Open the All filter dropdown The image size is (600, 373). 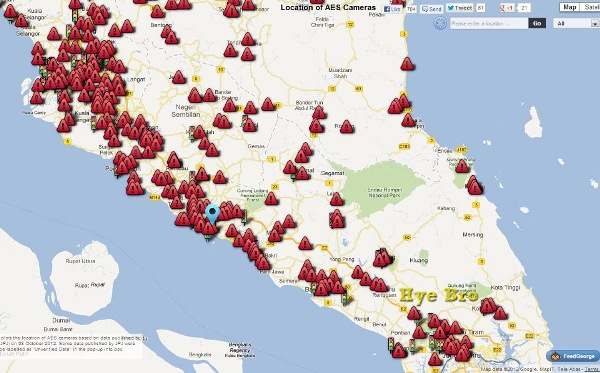[576, 24]
